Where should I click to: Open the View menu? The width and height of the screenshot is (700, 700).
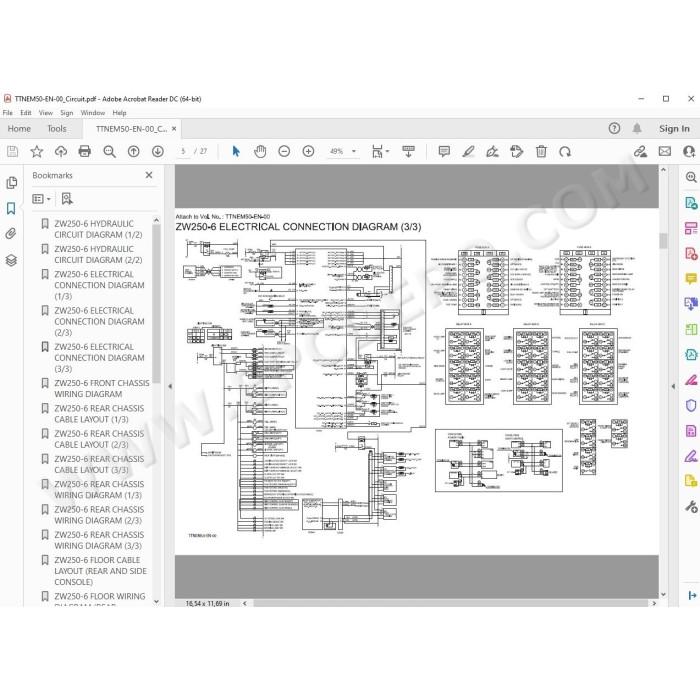coord(46,113)
